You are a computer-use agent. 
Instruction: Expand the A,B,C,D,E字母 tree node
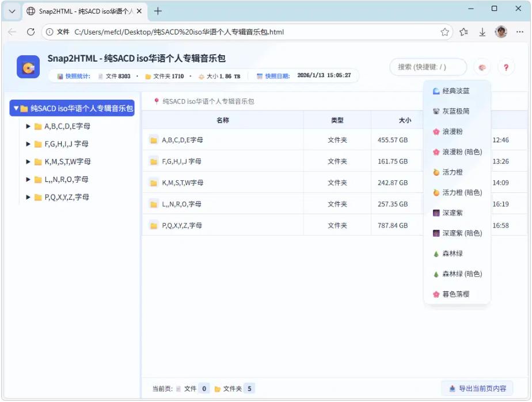28,126
